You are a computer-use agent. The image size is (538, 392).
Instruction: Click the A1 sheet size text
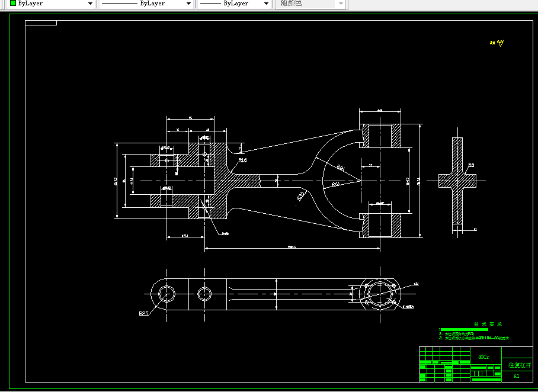point(517,376)
